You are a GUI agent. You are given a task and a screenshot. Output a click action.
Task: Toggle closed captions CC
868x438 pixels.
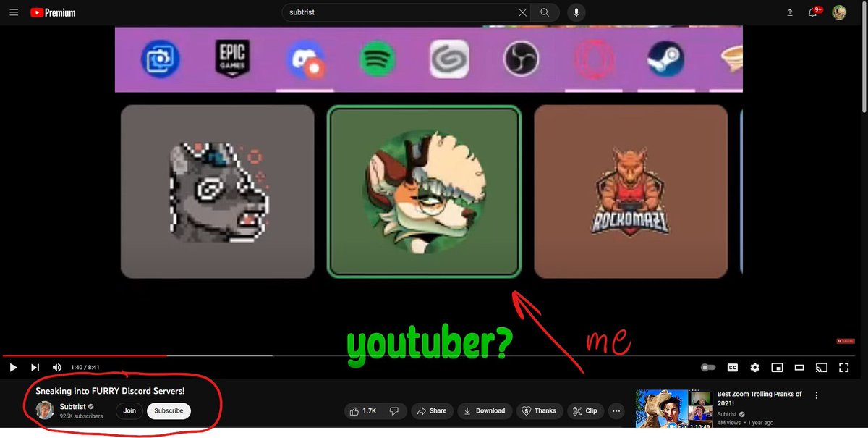[x=732, y=368]
